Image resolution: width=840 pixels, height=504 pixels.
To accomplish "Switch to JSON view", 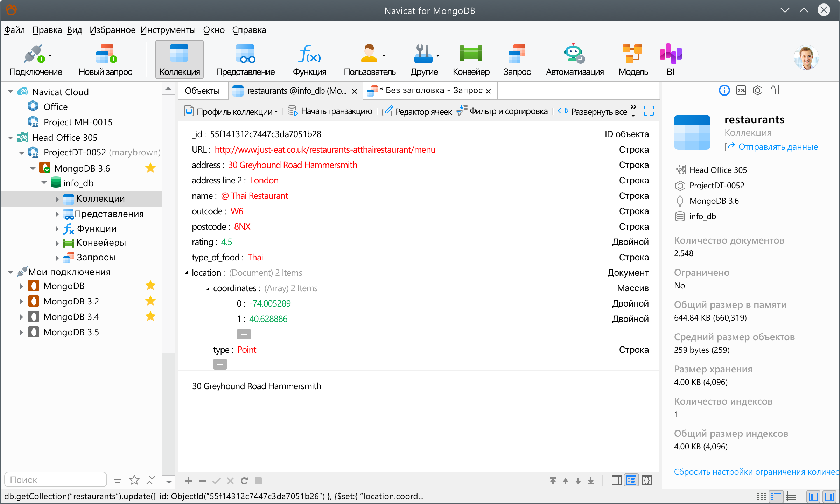I will [x=647, y=481].
